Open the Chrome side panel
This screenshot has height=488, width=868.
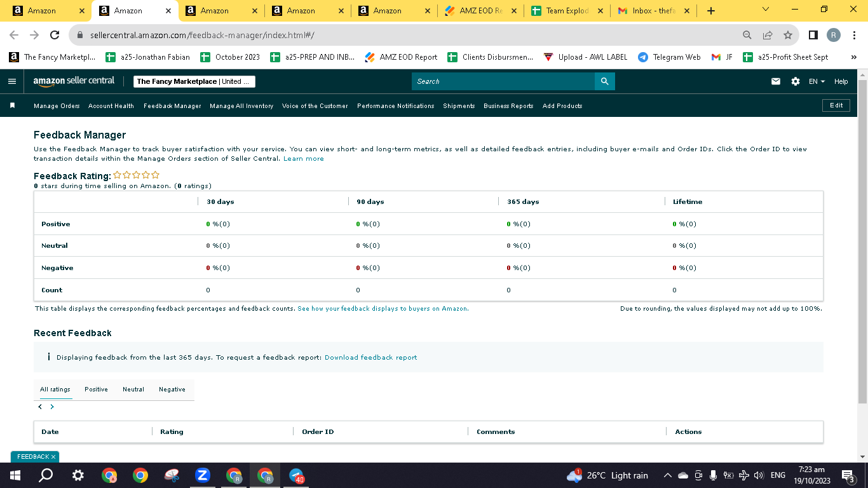click(813, 35)
